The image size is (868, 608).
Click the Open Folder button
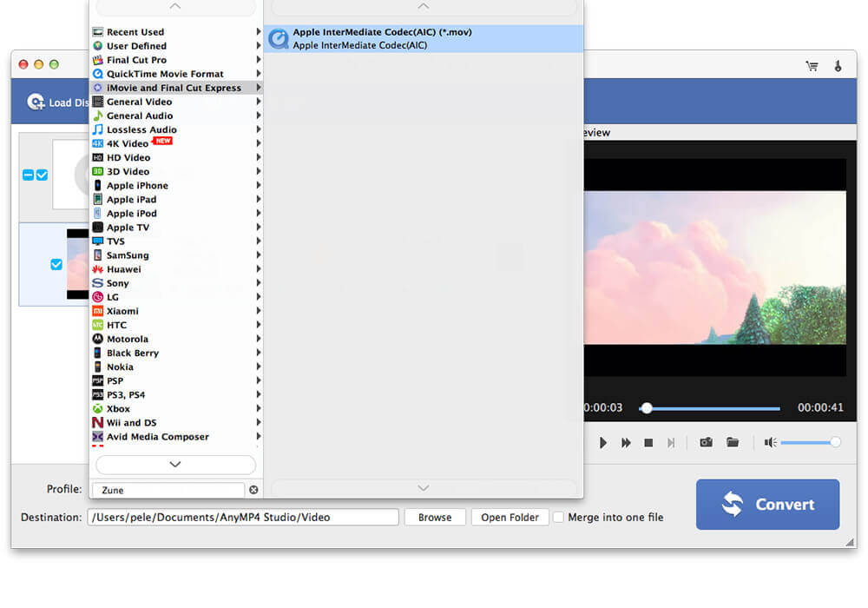pos(510,517)
